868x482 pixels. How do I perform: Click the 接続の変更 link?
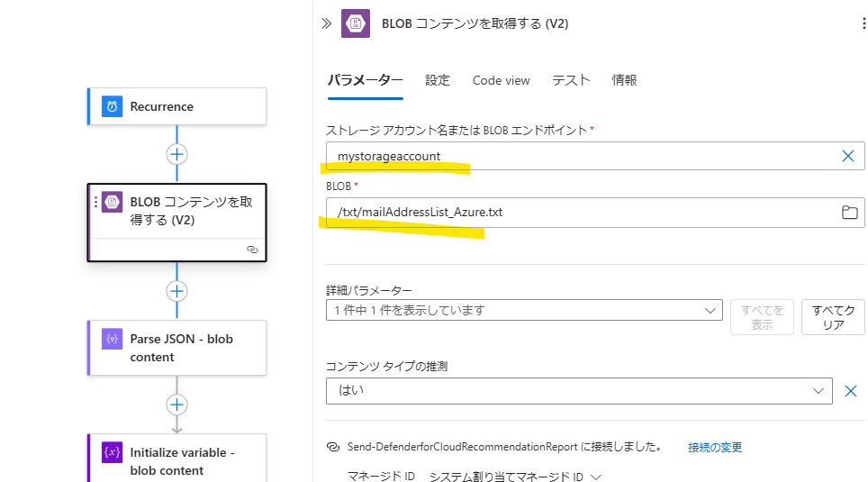(715, 447)
